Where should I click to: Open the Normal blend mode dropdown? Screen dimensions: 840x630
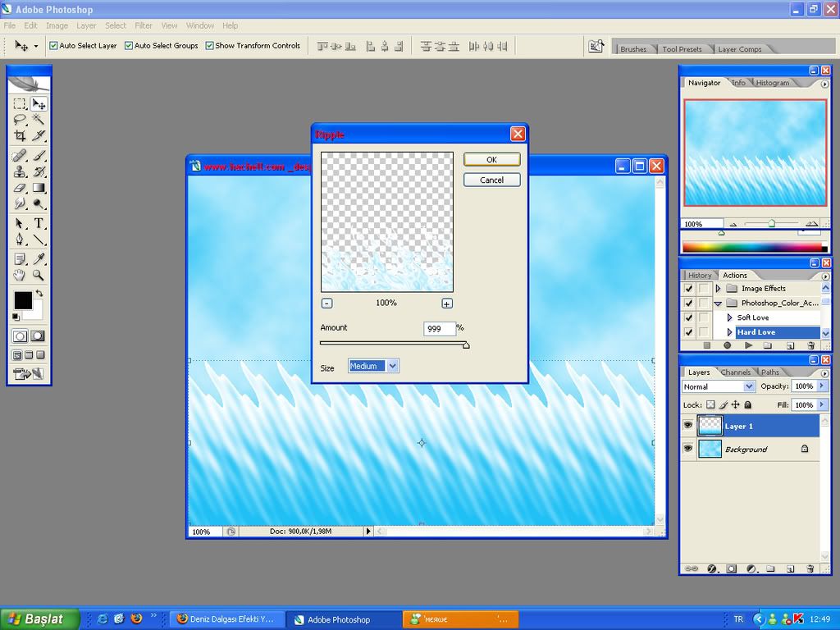[749, 386]
